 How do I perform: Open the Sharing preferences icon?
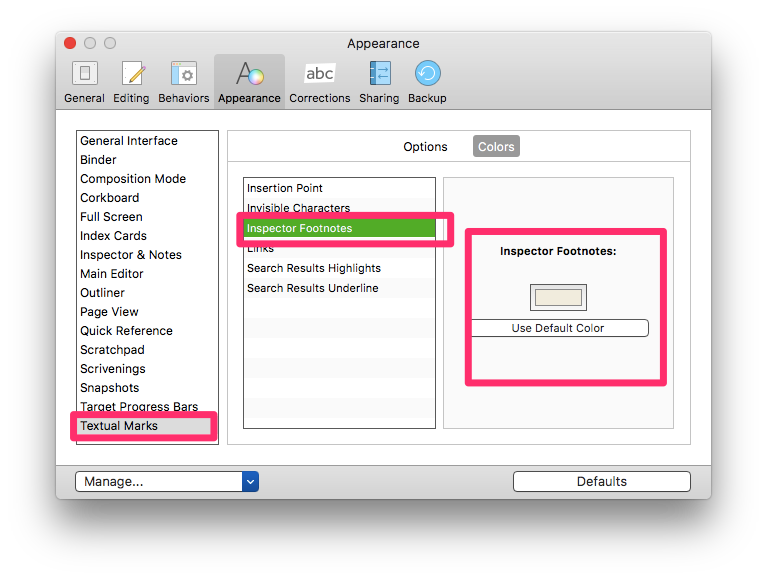[x=380, y=74]
